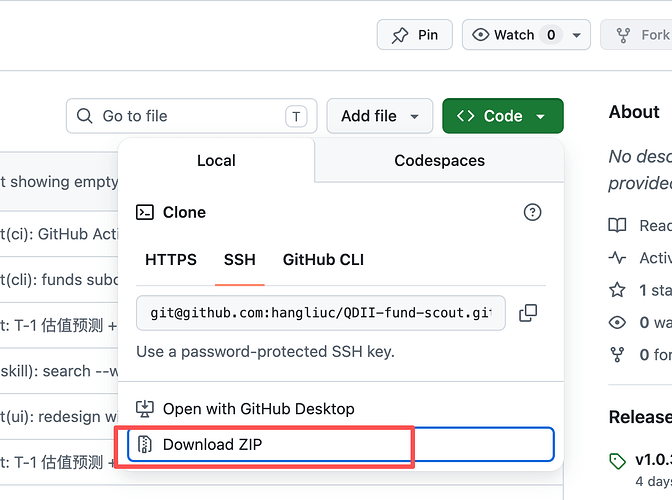Switch to the Codespaces tab
The image size is (672, 500).
[x=439, y=161]
